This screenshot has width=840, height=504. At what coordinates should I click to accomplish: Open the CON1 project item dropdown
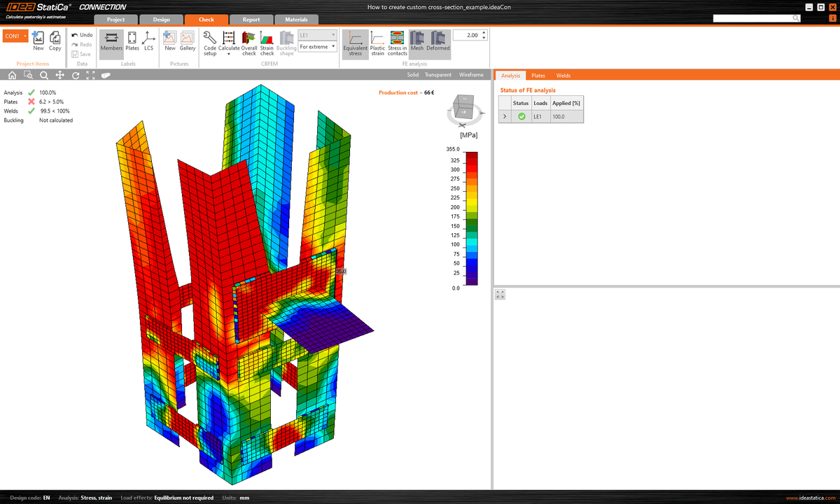click(26, 35)
